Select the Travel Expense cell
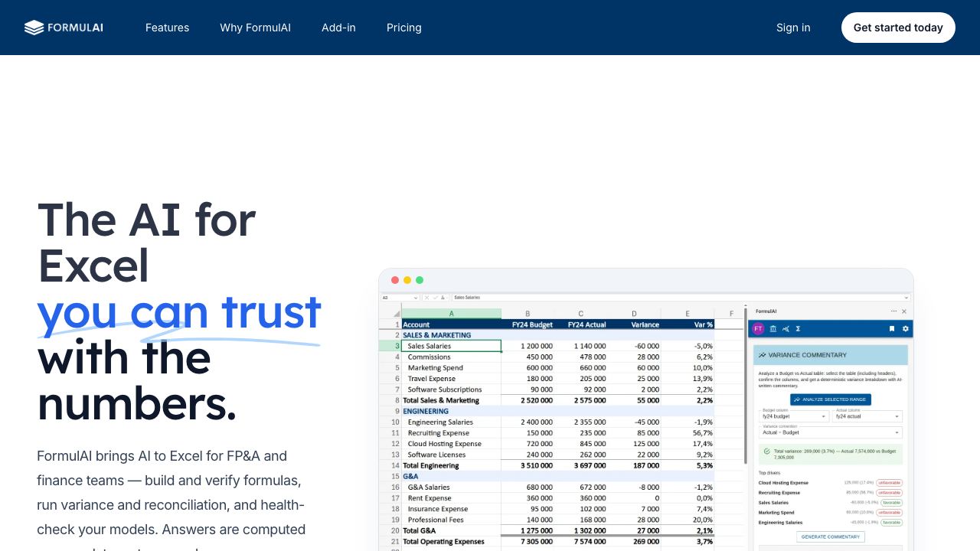Screen dimensions: 980x551 pyautogui.click(x=451, y=378)
